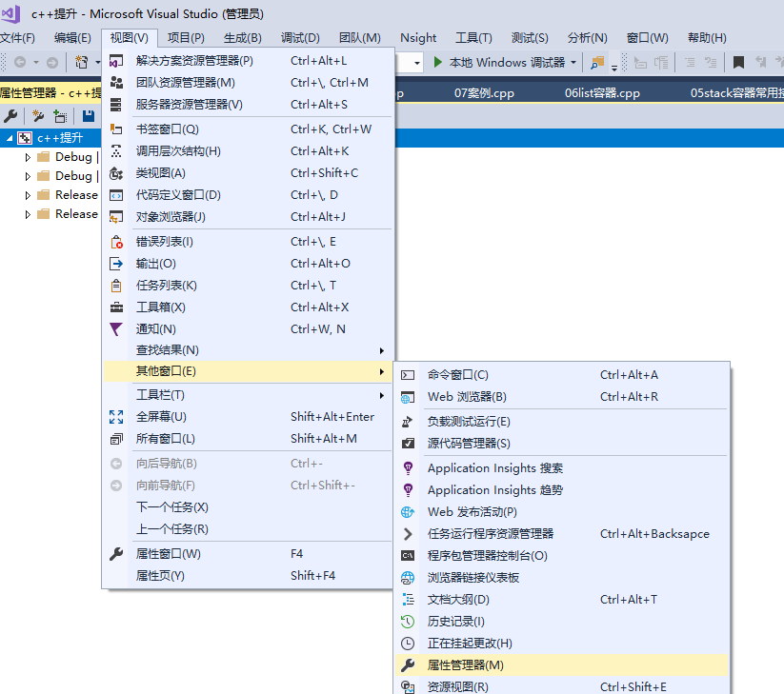784x694 pixels.
Task: Click the Output (输出) icon
Action: [116, 264]
